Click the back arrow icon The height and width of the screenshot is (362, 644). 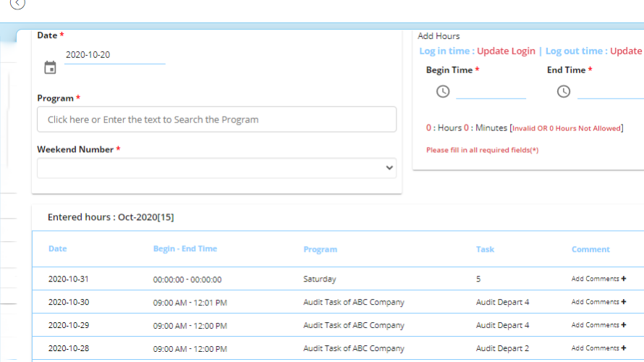[17, 4]
